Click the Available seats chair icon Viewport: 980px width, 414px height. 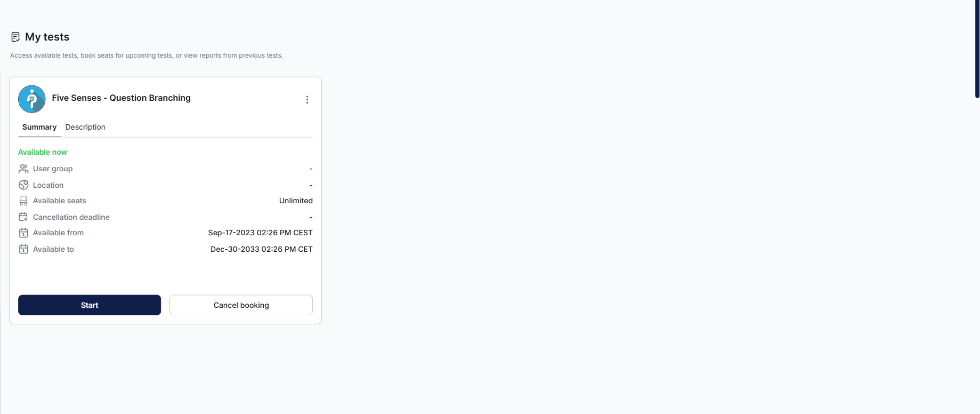pos(23,201)
